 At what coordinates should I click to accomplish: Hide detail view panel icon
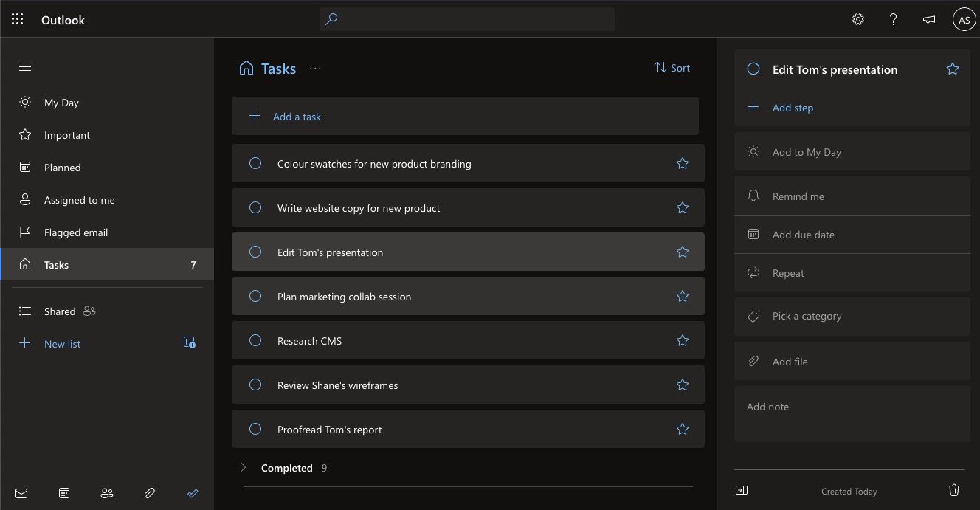[742, 490]
